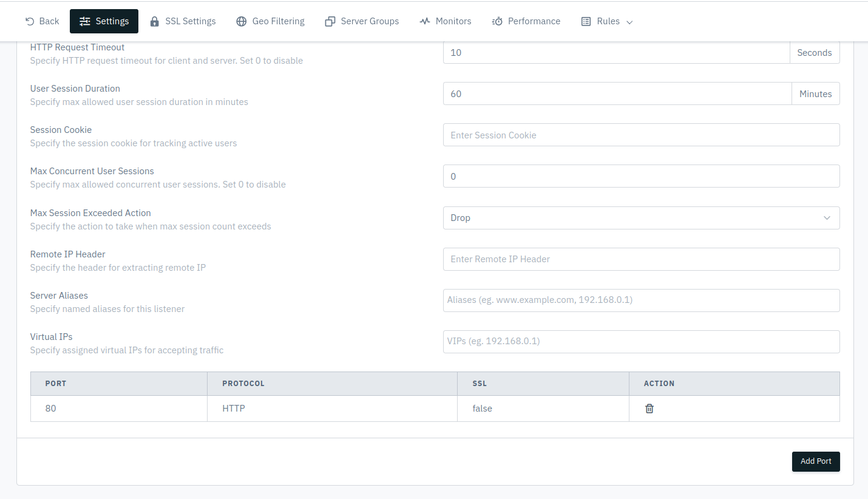Click the Virtual IPs input field
The height and width of the screenshot is (499, 868).
click(x=642, y=342)
